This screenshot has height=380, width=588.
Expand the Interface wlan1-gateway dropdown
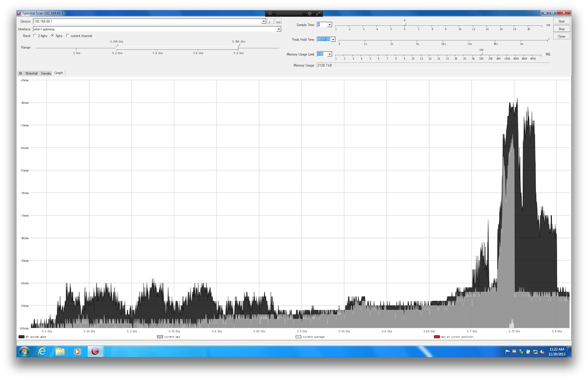pyautogui.click(x=278, y=29)
